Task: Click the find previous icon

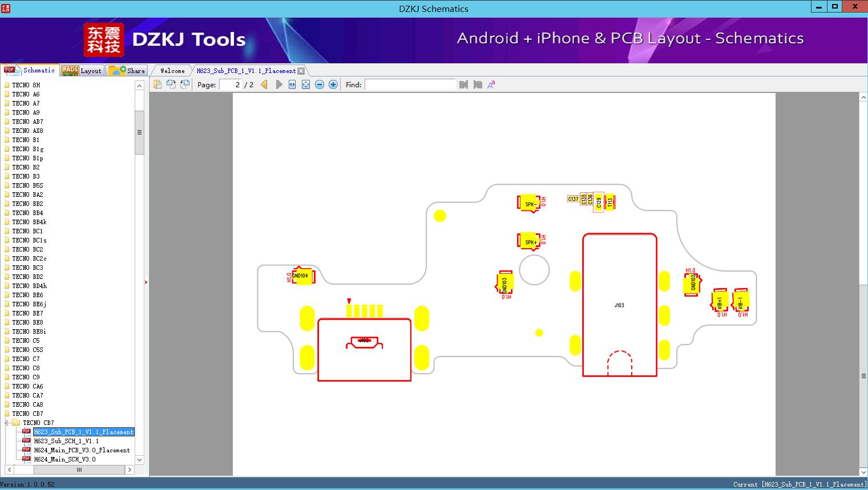Action: coord(463,84)
